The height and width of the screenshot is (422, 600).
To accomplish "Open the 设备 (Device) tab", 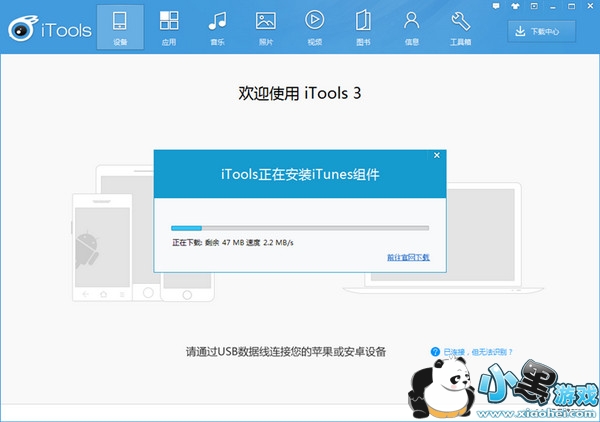I will tap(120, 27).
